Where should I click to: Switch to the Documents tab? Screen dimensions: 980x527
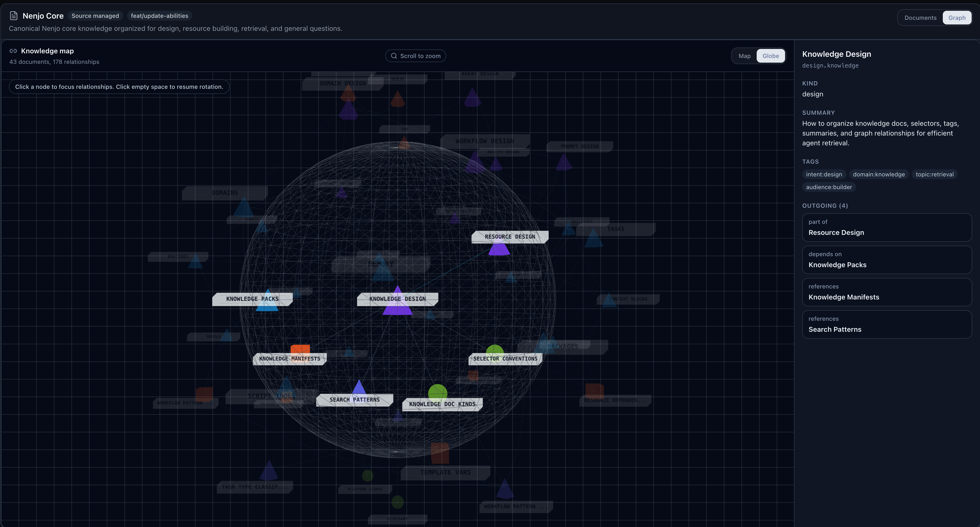point(920,18)
